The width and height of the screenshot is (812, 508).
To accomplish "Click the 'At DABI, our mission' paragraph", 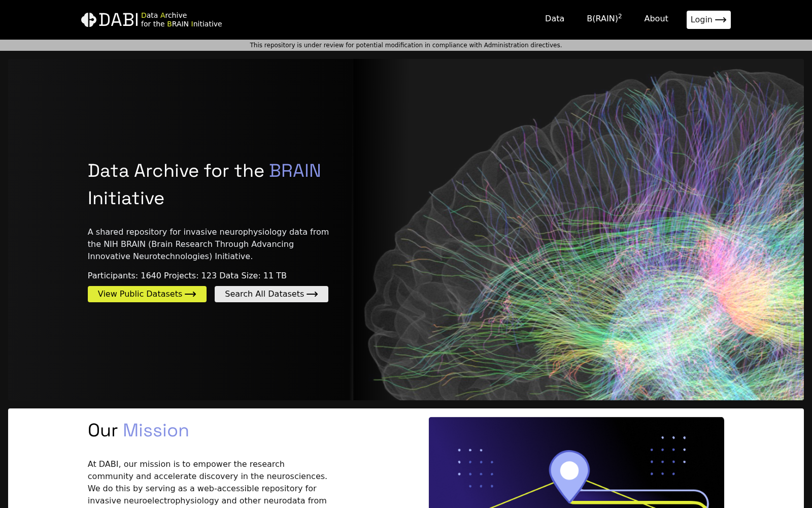I will (x=208, y=483).
